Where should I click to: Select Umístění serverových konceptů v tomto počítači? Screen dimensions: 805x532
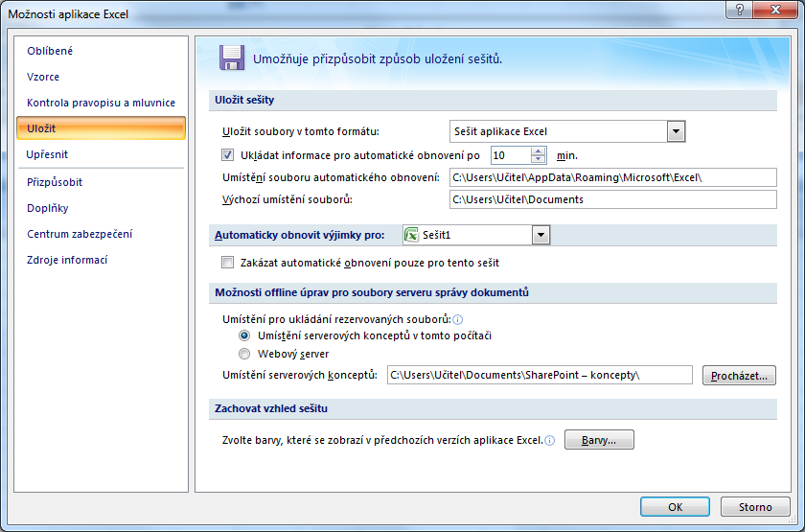click(244, 335)
